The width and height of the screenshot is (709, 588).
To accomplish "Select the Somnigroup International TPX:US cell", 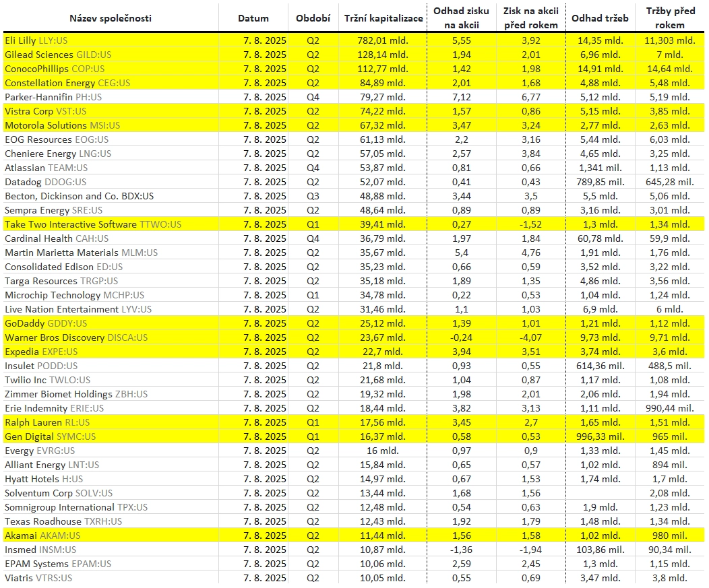I will point(111,507).
